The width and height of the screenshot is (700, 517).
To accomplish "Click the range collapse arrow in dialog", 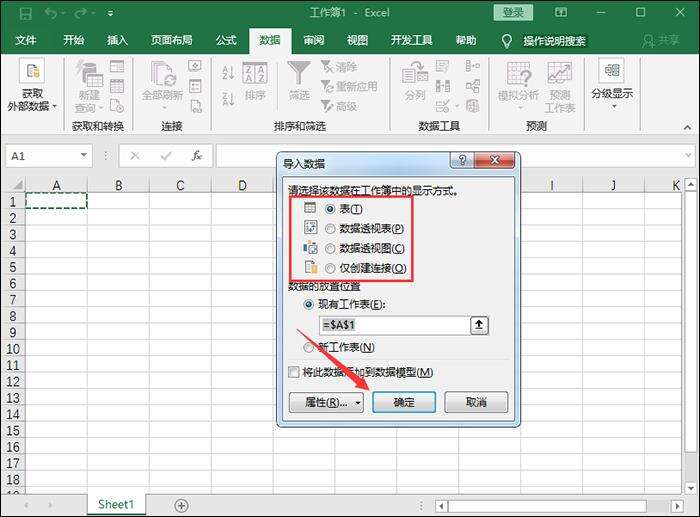I will [x=479, y=325].
